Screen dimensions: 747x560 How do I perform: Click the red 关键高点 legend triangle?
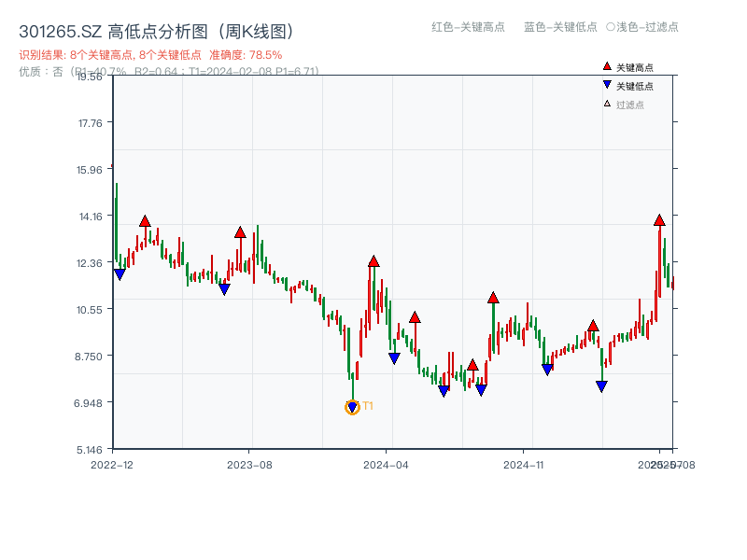(607, 67)
